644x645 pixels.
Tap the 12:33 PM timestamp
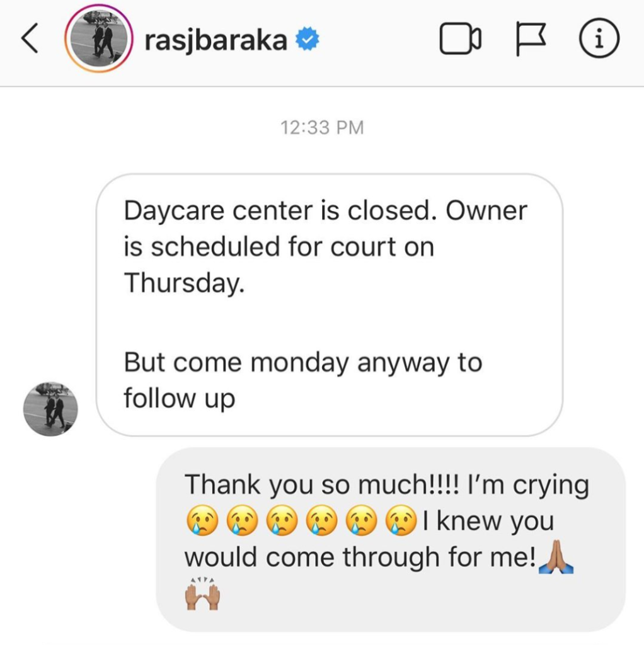point(322,127)
